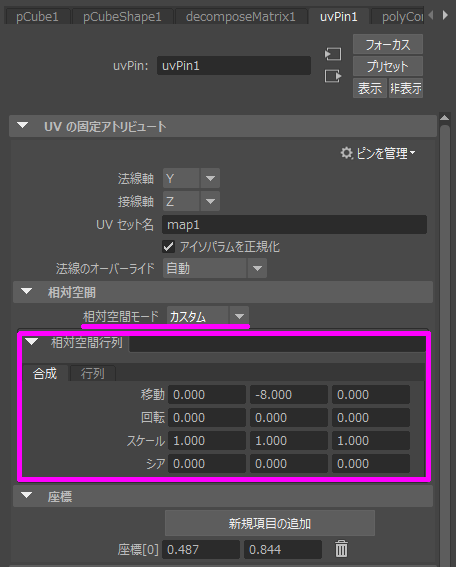Click the uvPin name field

click(234, 66)
